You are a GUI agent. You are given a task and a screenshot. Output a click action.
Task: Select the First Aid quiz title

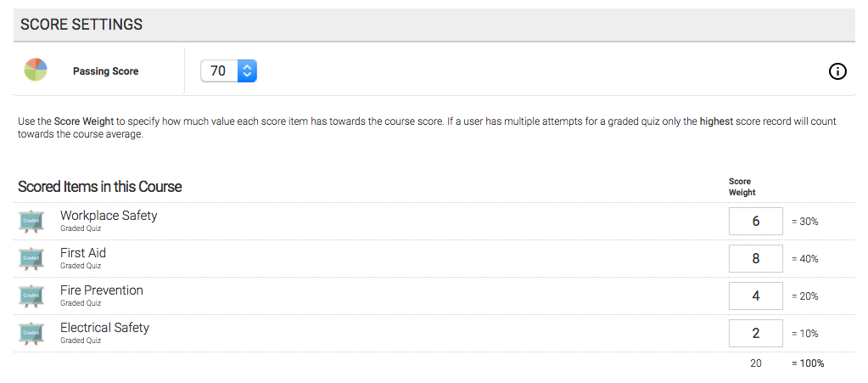[83, 253]
